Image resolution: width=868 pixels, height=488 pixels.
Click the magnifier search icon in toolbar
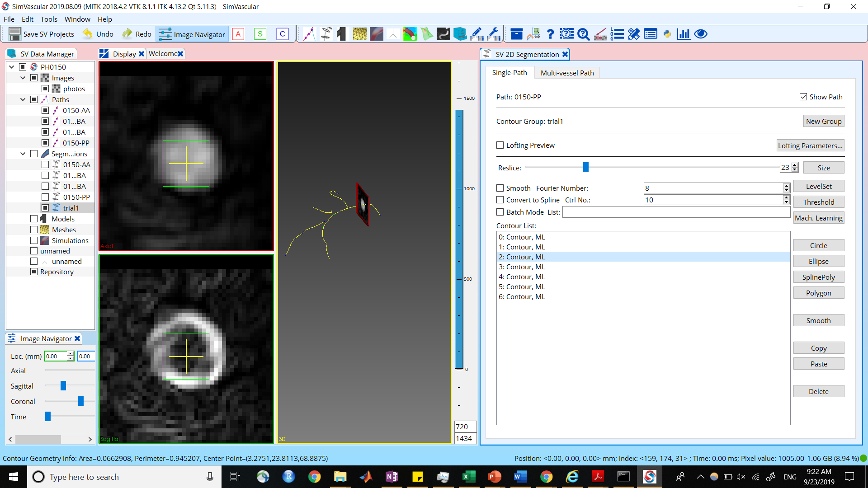click(x=584, y=34)
